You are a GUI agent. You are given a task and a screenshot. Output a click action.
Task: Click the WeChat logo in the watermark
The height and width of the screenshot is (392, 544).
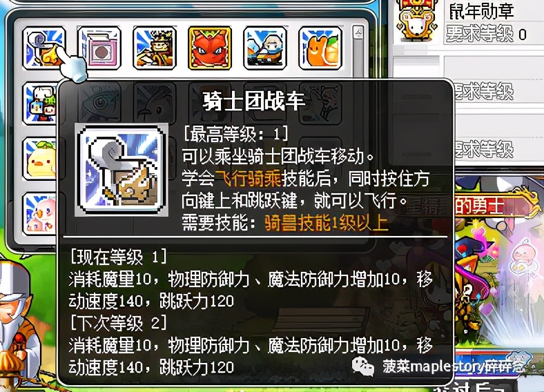363,366
